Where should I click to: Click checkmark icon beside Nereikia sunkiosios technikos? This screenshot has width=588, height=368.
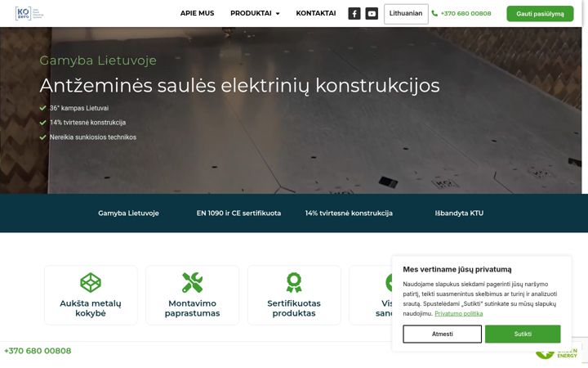pyautogui.click(x=42, y=137)
